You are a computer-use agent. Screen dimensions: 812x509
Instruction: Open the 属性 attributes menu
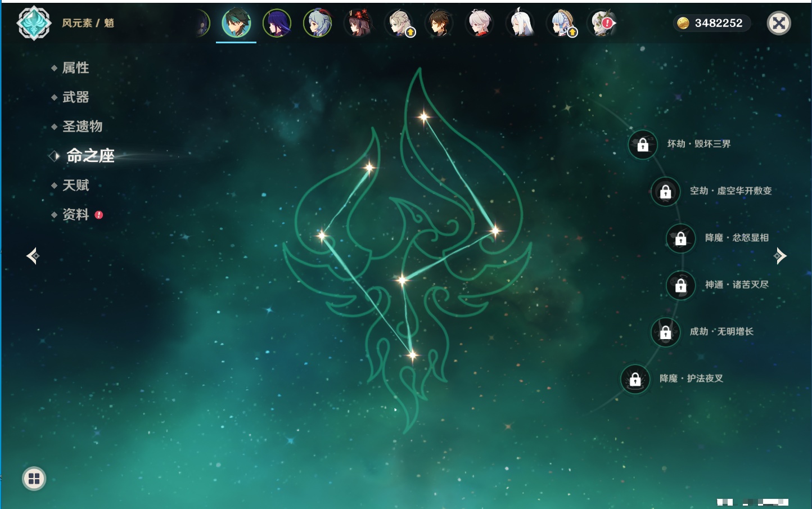[75, 68]
